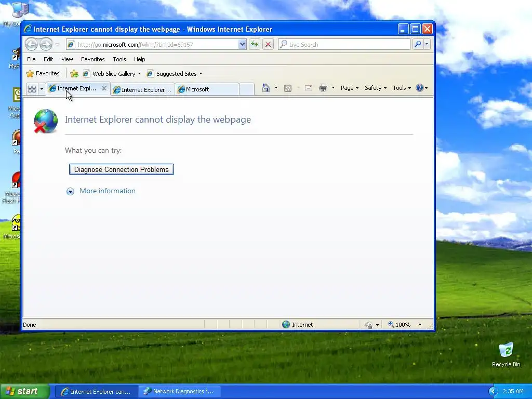Switch to the Microsoft tab

point(207,89)
